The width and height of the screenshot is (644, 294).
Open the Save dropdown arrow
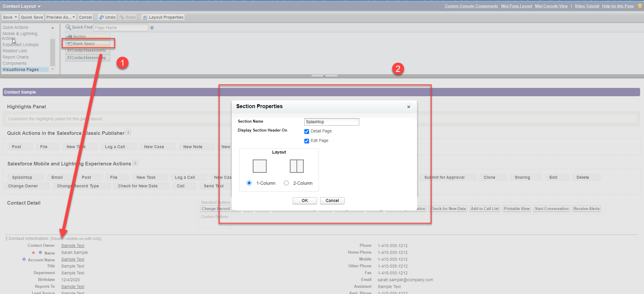click(x=16, y=17)
